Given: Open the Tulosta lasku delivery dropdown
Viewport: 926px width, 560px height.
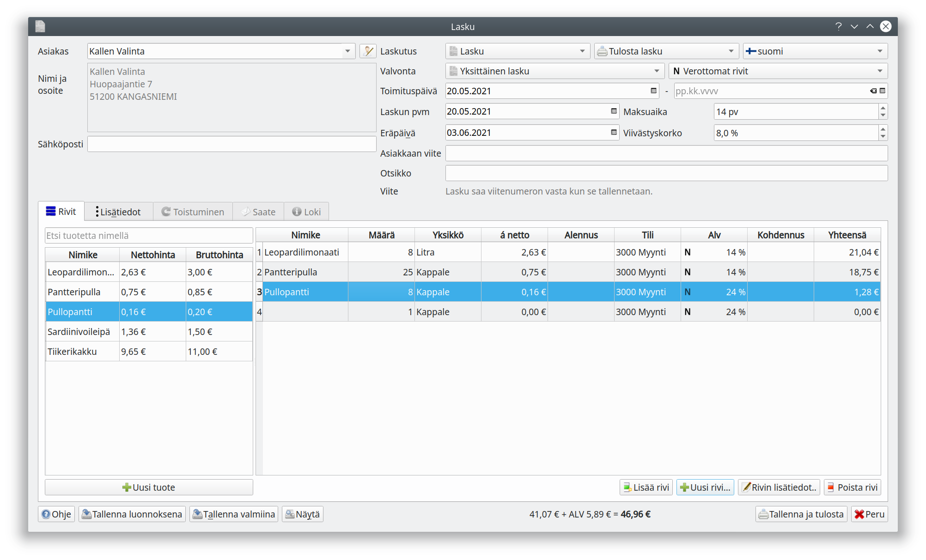Looking at the screenshot, I should click(666, 51).
